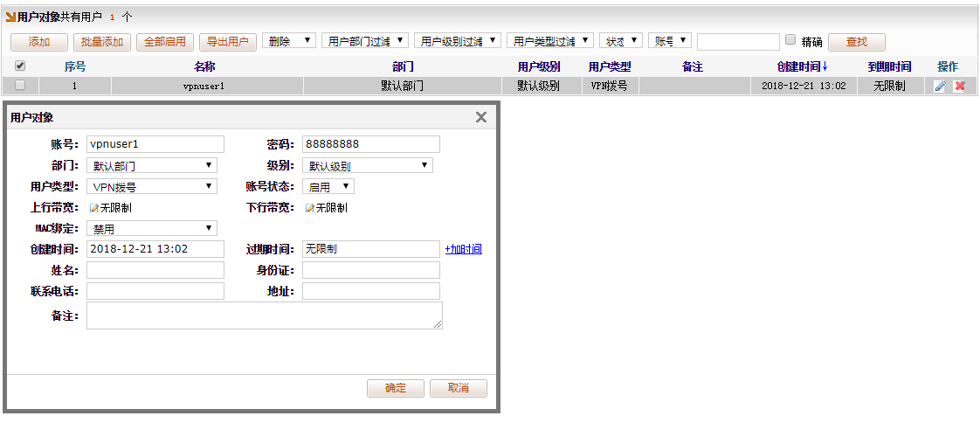
Task: Toggle the select-all checkbox in table header
Action: [x=20, y=66]
